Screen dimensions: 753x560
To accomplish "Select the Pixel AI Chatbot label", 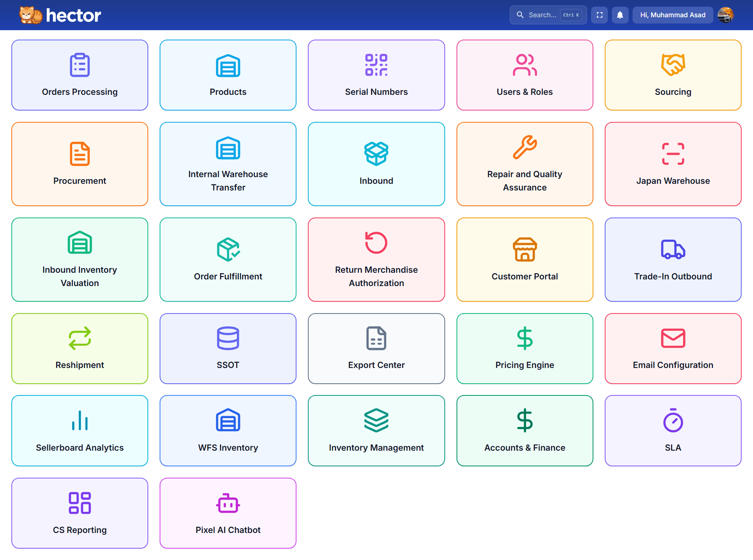I will point(228,530).
